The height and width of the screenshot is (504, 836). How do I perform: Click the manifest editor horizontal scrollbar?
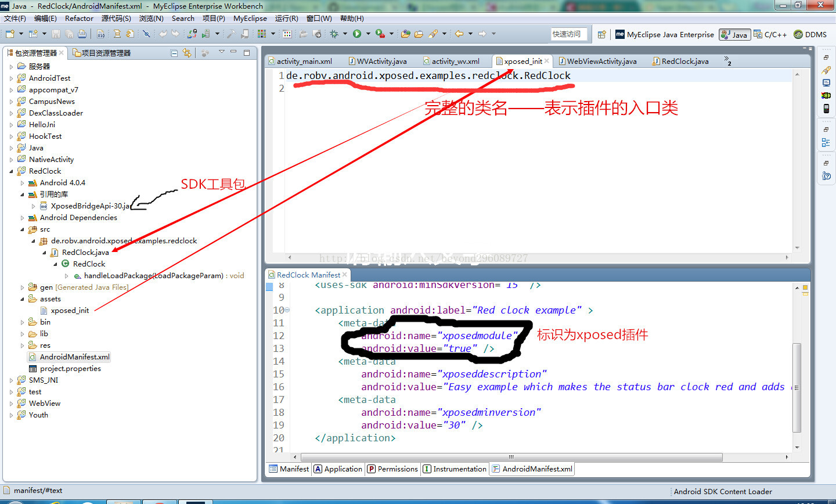pos(511,457)
